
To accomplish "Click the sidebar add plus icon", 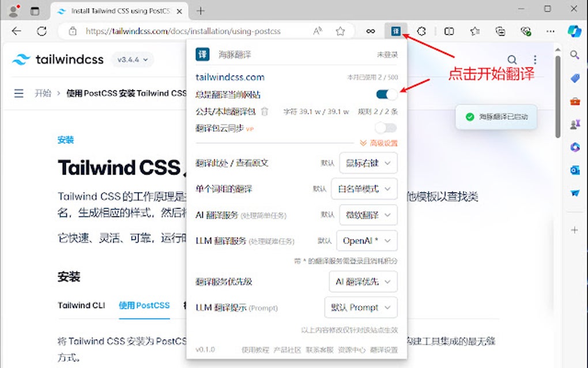I will (575, 230).
